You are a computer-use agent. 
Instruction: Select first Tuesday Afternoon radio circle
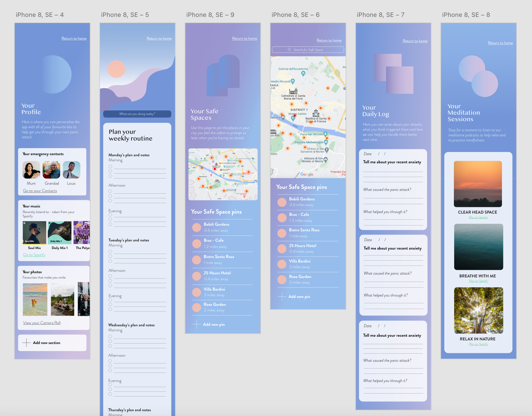[x=110, y=276]
